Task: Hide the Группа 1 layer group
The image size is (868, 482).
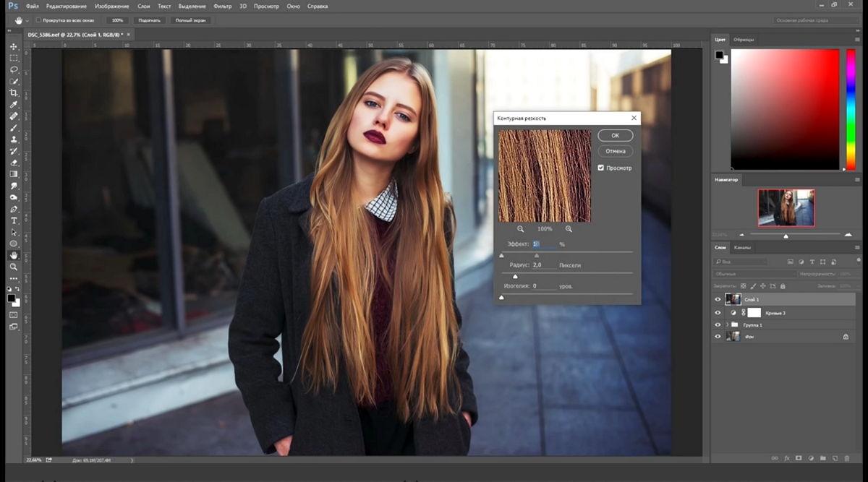Action: (718, 325)
